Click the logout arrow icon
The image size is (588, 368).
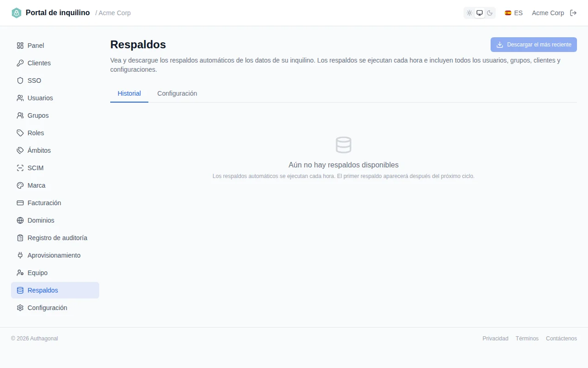[x=573, y=13]
